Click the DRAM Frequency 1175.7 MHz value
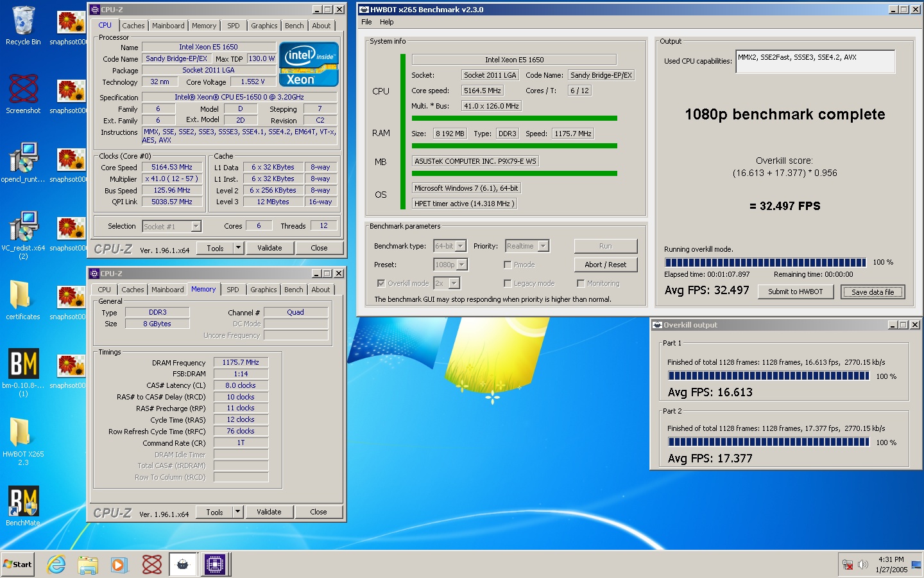Screen dimensions: 924x578 coord(241,362)
